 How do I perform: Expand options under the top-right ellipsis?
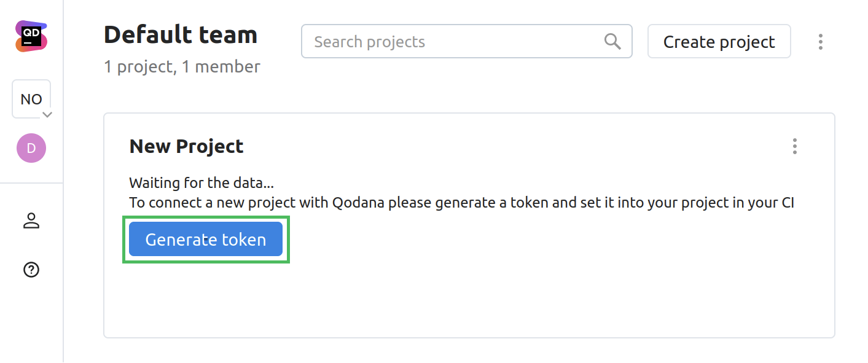pyautogui.click(x=820, y=41)
